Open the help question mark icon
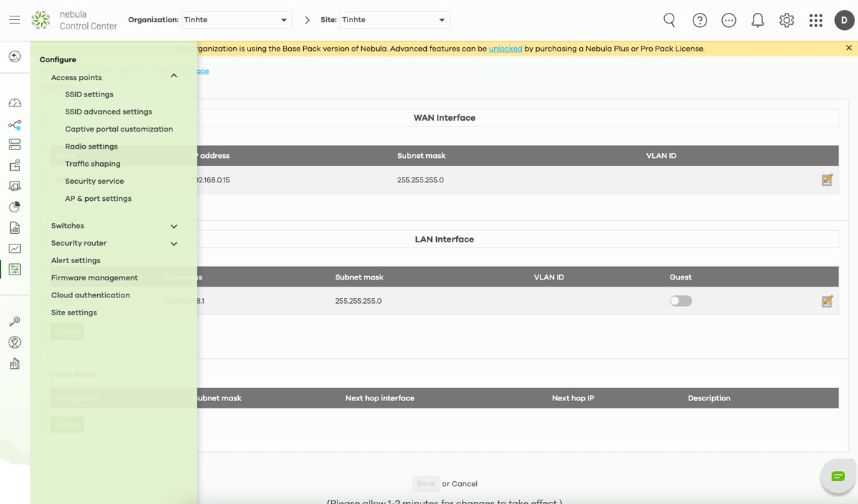The width and height of the screenshot is (858, 504). pyautogui.click(x=700, y=21)
